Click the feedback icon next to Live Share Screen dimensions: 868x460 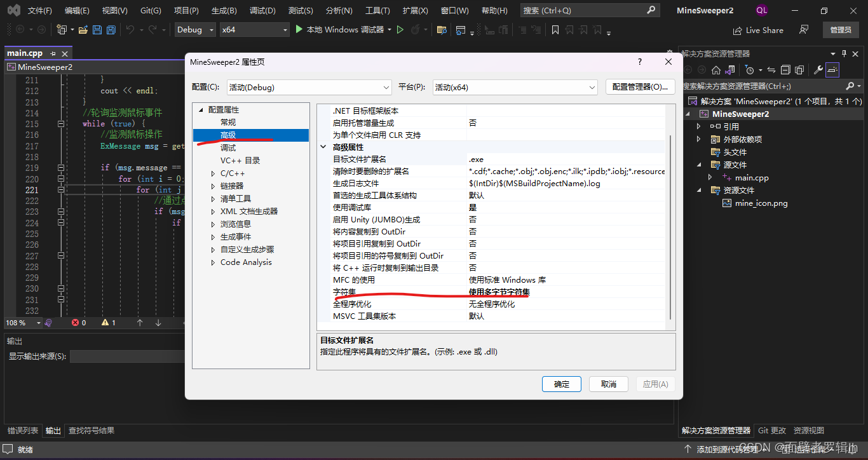tap(804, 30)
